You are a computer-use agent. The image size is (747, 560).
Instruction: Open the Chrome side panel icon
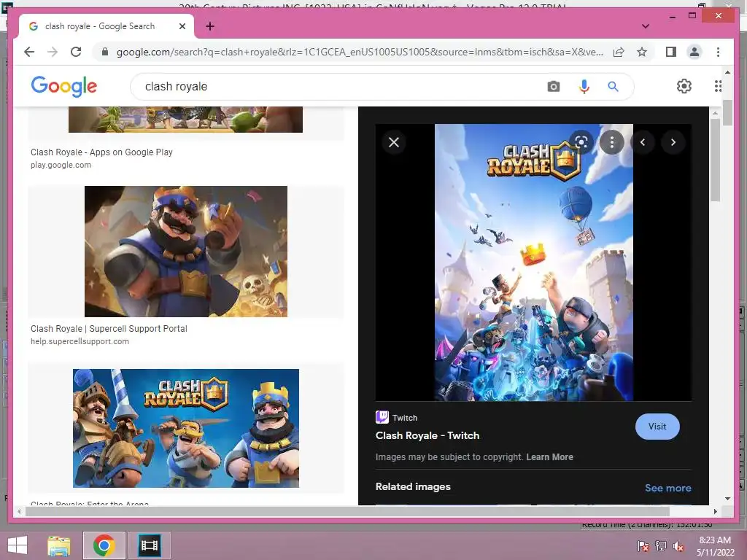coord(671,52)
